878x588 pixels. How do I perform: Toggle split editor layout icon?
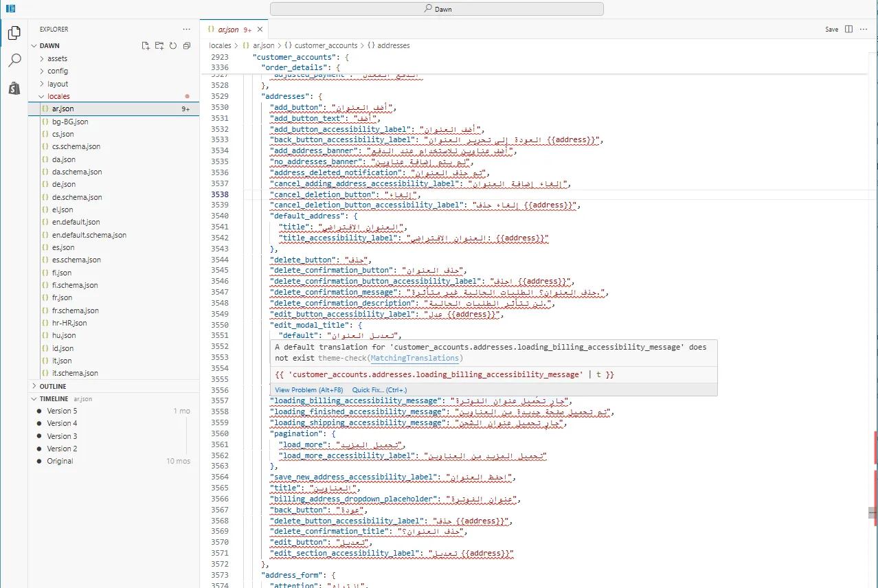coord(848,30)
